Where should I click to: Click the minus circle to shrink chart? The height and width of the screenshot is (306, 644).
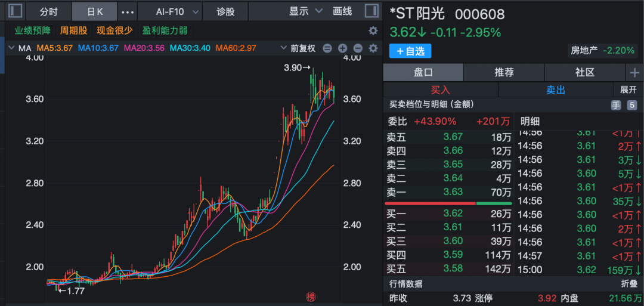358,48
